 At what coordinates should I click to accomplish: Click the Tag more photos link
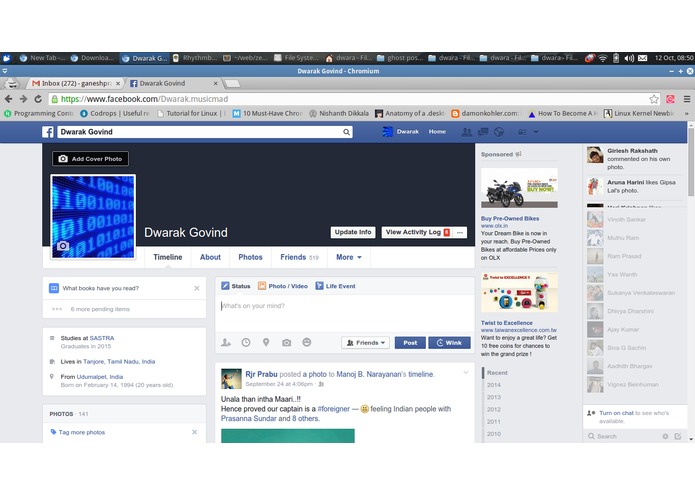click(82, 432)
